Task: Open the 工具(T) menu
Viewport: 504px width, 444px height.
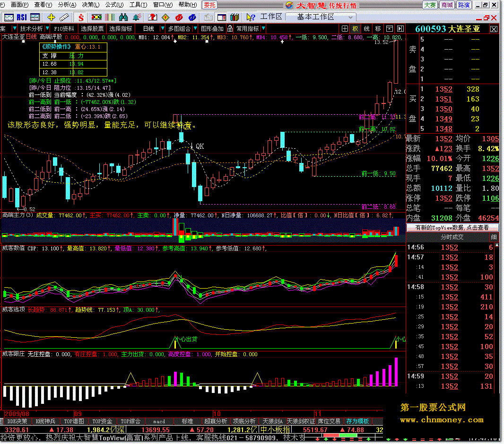Action: [138, 5]
